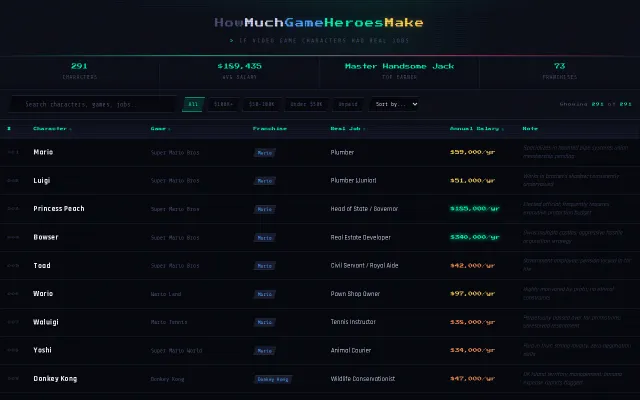Sort table by Character column header
The image size is (640, 400).
[x=52, y=129]
